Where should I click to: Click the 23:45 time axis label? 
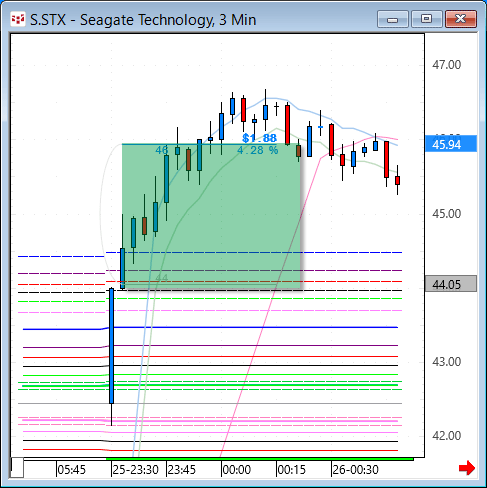click(182, 470)
